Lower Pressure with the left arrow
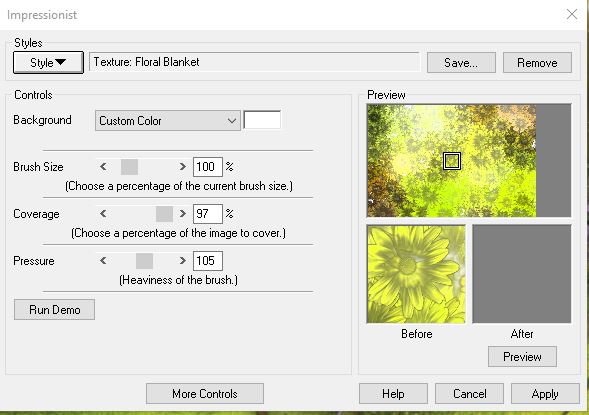 (103, 261)
